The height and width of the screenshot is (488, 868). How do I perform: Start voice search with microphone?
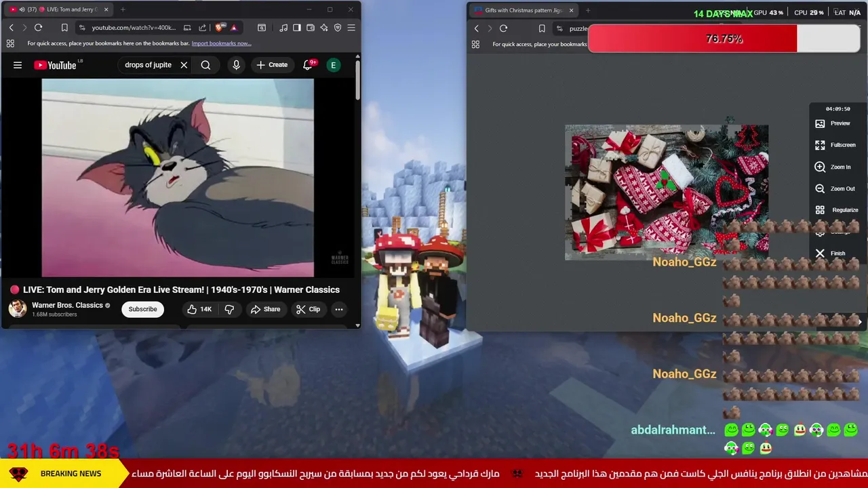click(236, 65)
